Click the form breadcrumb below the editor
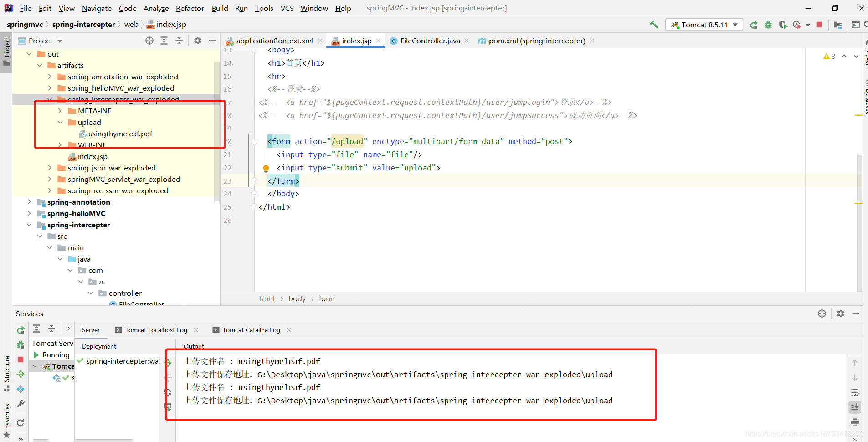This screenshot has height=442, width=868. tap(327, 298)
